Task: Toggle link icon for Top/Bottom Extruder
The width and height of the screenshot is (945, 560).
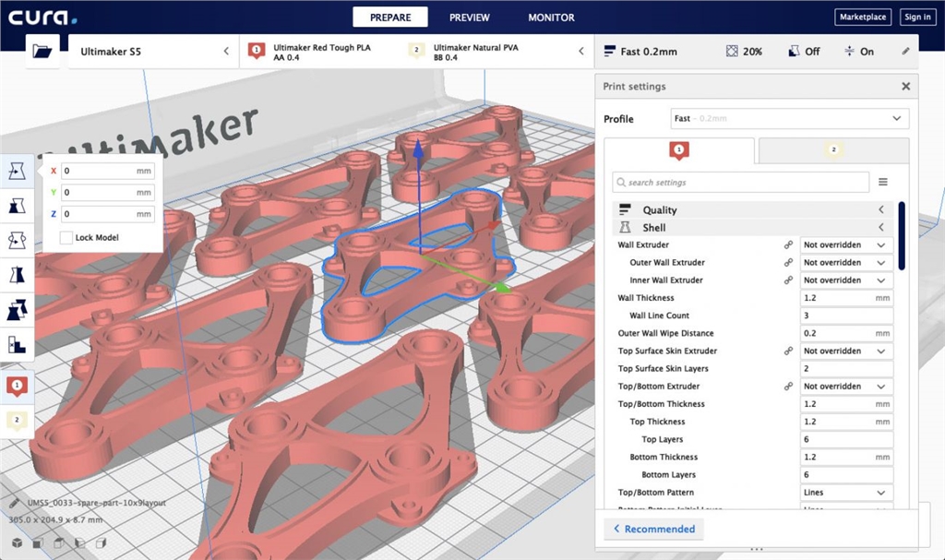Action: pos(788,387)
